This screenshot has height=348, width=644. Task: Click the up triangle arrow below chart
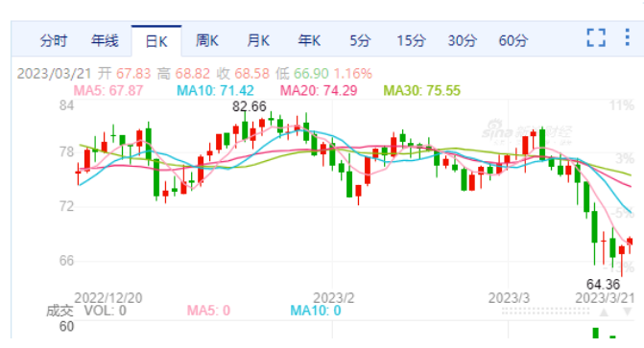tap(604, 313)
